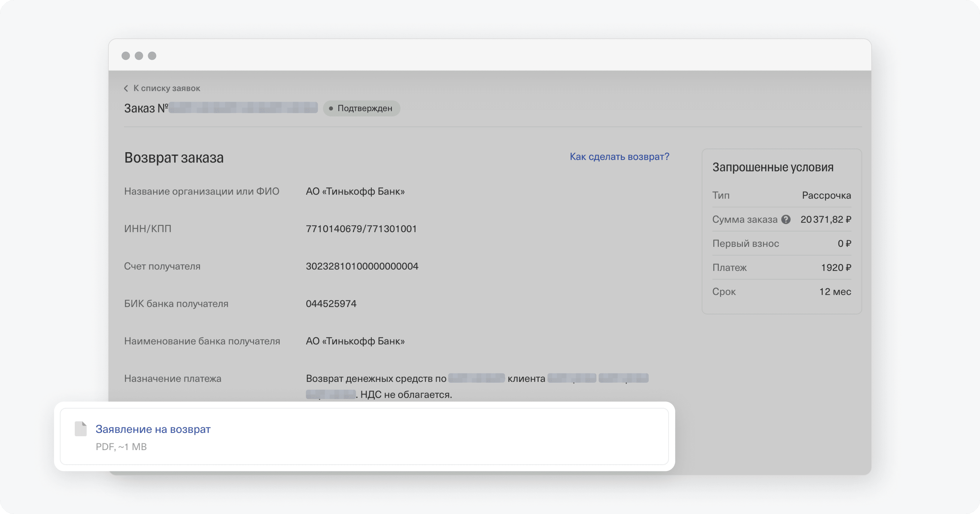Download the Заявление на возврат document

coord(153,429)
